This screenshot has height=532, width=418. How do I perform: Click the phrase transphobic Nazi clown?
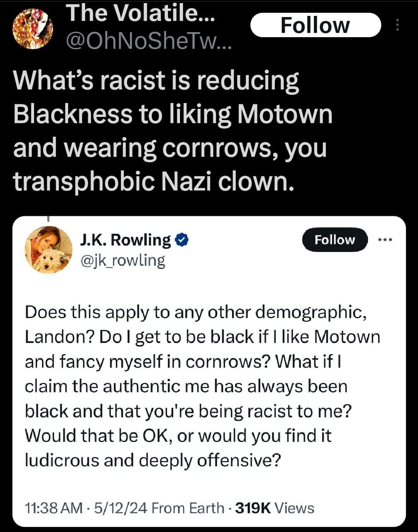click(154, 181)
